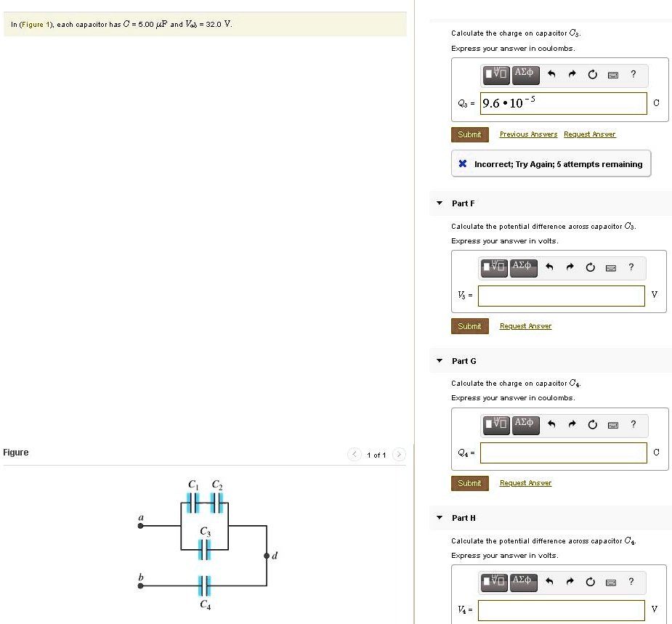The height and width of the screenshot is (624, 672).
Task: Collapse the Part G section
Action: 439,361
